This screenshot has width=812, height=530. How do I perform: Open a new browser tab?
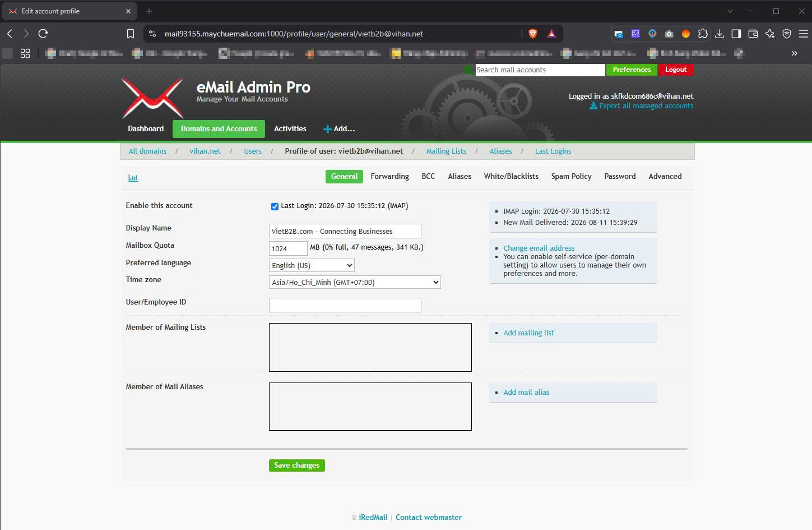click(x=149, y=11)
